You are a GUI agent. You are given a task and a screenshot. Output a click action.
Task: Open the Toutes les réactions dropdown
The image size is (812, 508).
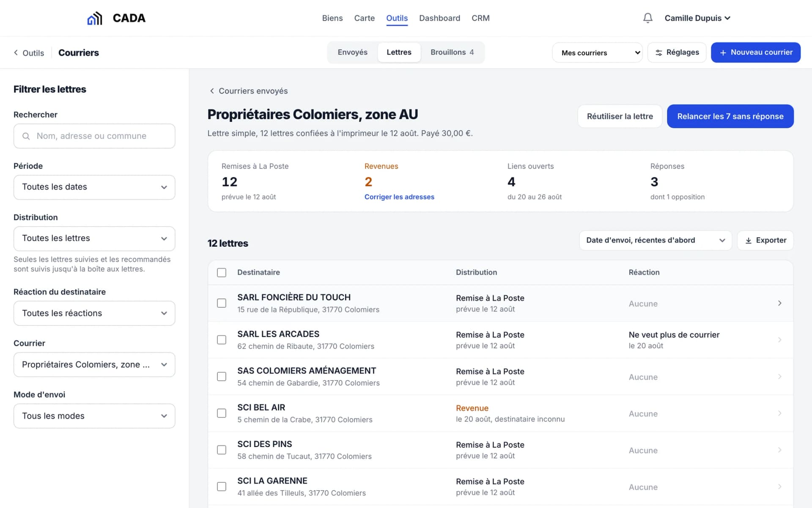94,313
